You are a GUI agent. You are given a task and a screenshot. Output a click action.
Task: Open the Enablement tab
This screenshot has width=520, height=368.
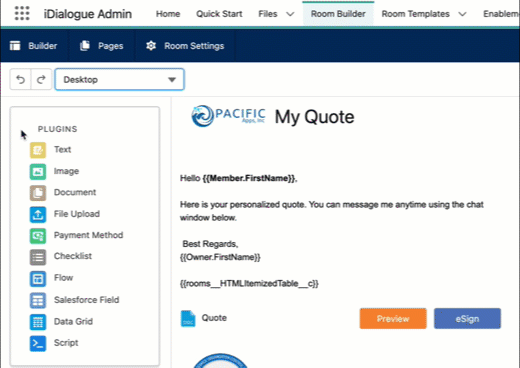click(501, 14)
